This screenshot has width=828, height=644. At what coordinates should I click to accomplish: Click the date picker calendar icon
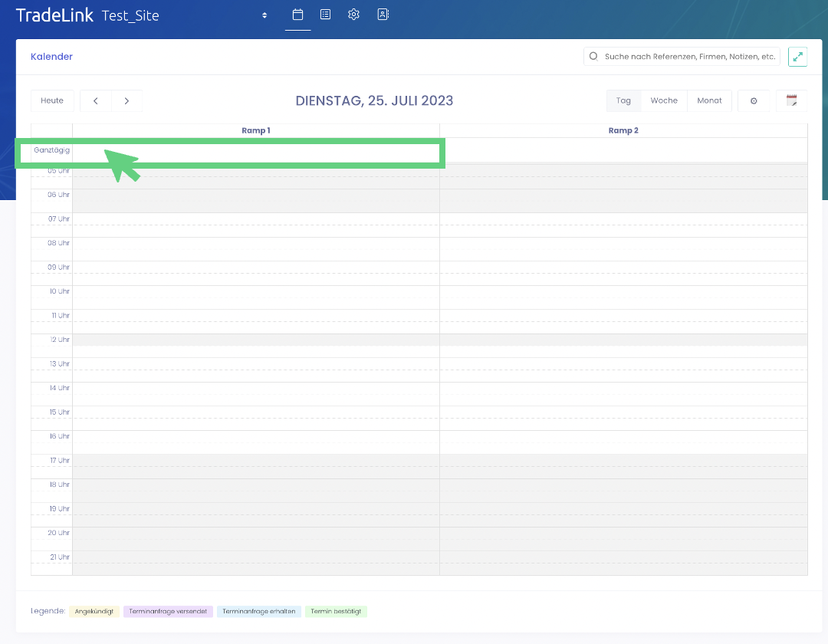791,101
